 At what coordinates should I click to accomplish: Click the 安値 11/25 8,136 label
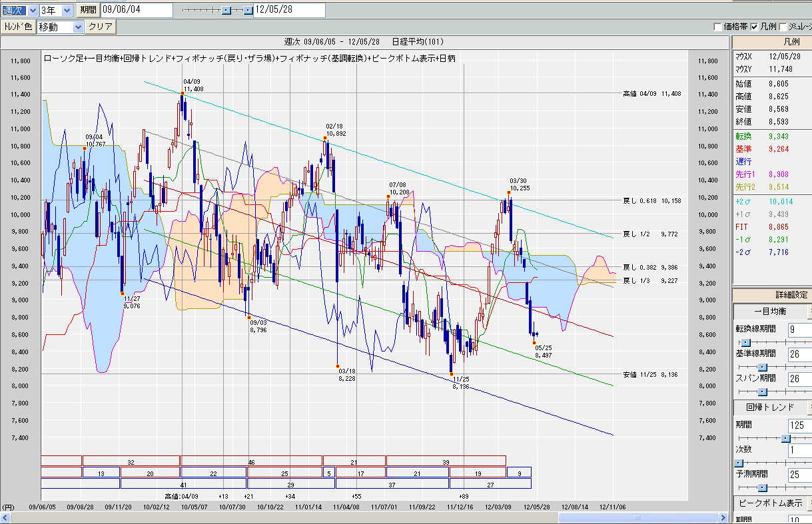[651, 375]
